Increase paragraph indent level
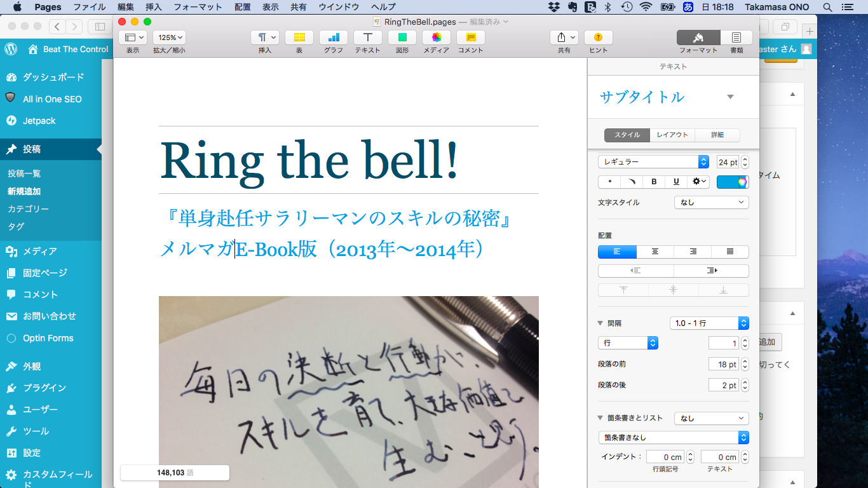This screenshot has width=868, height=488. point(712,271)
